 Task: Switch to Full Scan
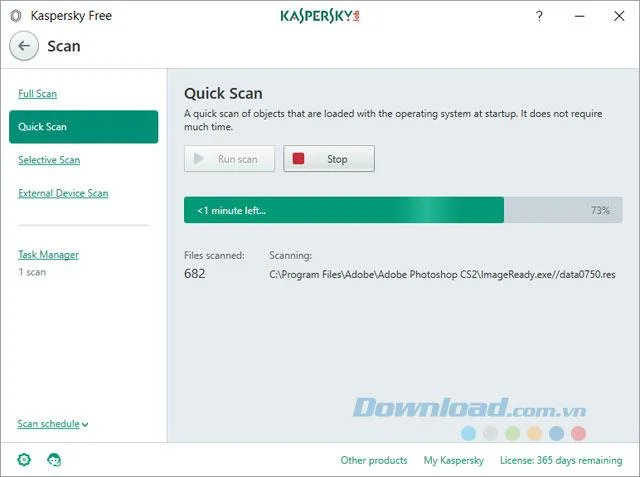point(38,93)
